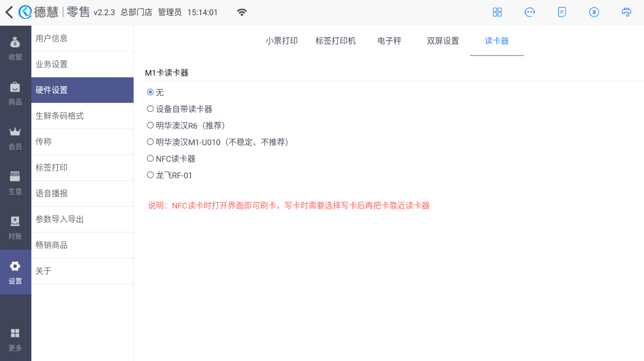Open 更多 more in sidebar
Viewport: 644px width, 361px height.
(x=15, y=339)
